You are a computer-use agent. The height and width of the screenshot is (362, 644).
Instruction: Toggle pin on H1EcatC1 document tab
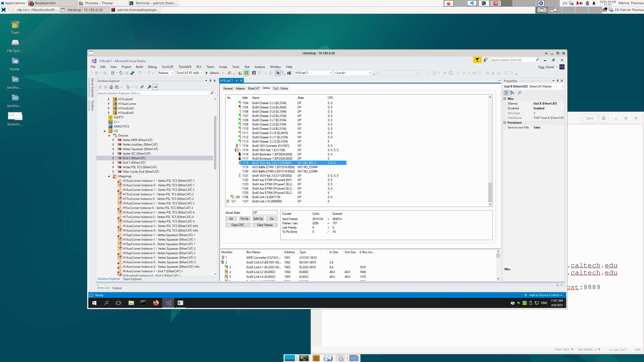coord(236,80)
